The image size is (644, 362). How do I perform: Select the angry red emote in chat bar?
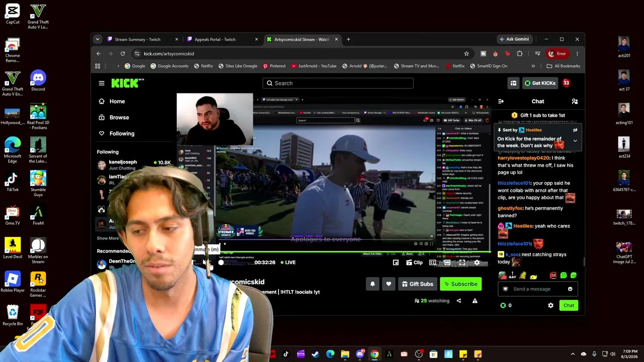tap(553, 276)
